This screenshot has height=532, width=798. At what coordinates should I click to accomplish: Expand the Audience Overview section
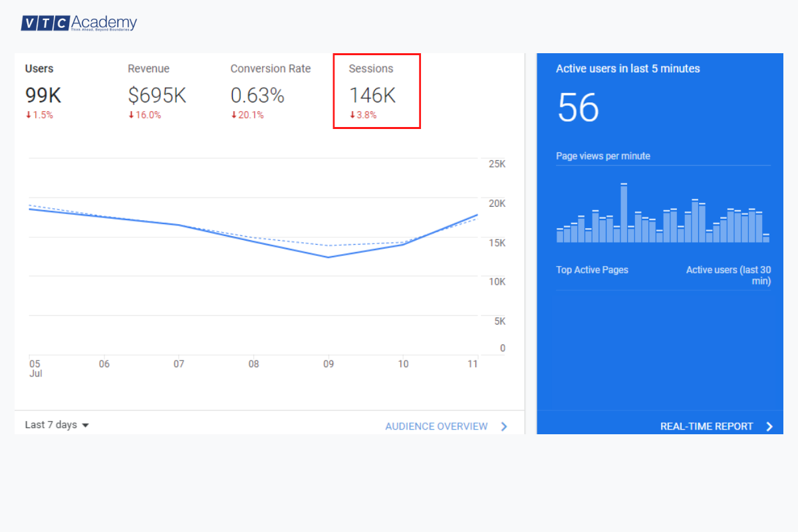point(436,426)
